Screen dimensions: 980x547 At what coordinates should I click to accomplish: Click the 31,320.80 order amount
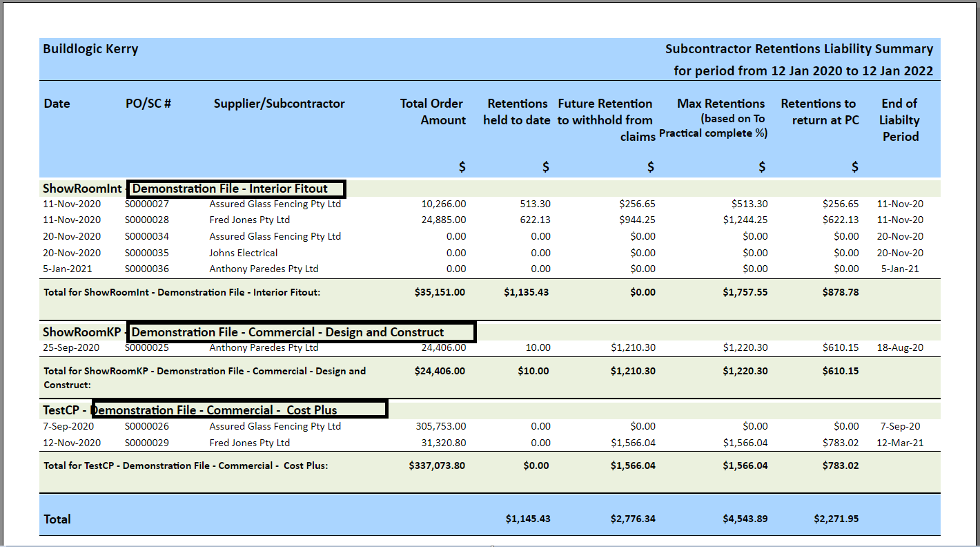(444, 443)
